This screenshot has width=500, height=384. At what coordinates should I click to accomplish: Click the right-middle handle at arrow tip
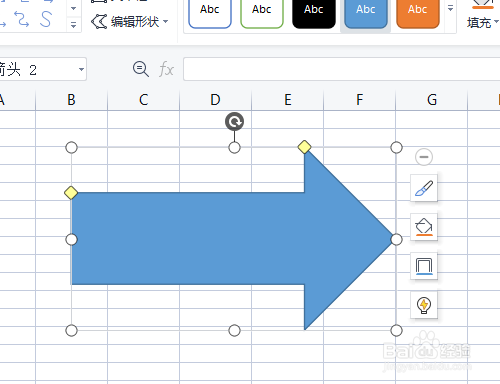point(396,239)
